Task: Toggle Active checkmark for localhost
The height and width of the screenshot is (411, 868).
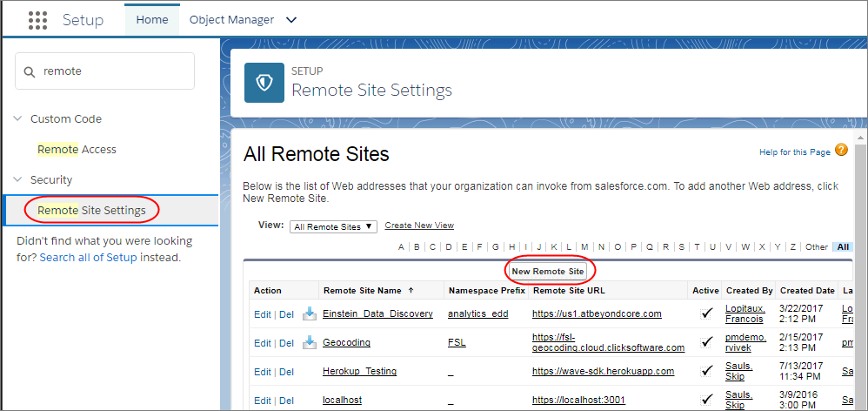Action: 706,400
